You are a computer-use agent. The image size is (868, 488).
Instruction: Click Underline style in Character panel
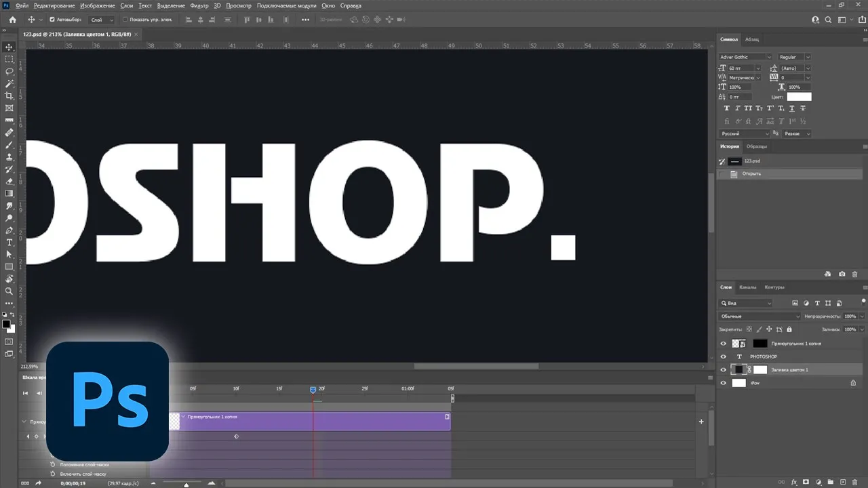[x=793, y=108]
